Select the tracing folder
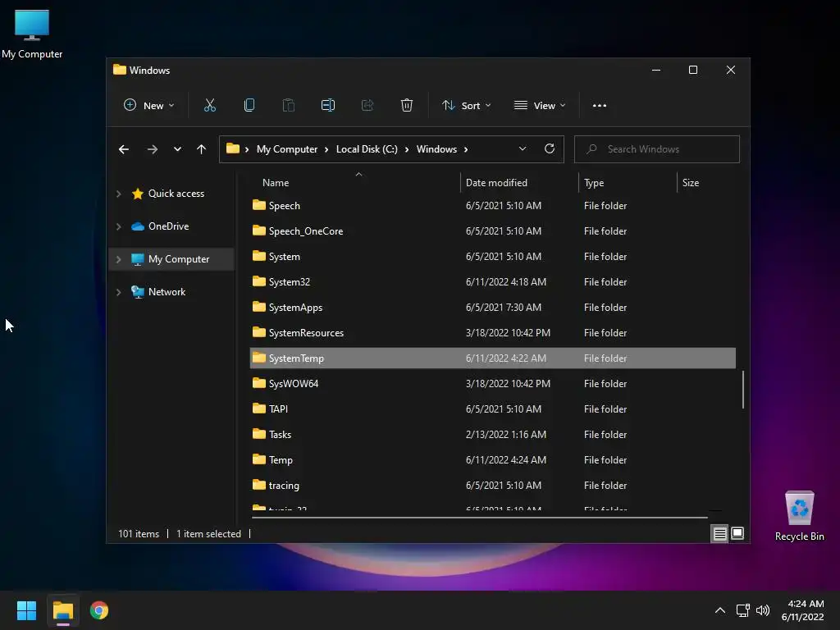Viewport: 840px width, 630px height. tap(492, 486)
